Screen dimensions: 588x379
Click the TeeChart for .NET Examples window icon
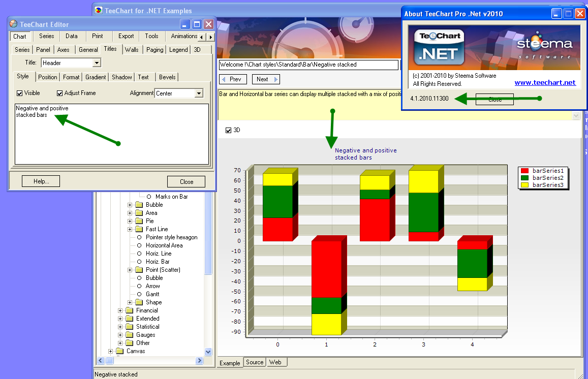(99, 11)
